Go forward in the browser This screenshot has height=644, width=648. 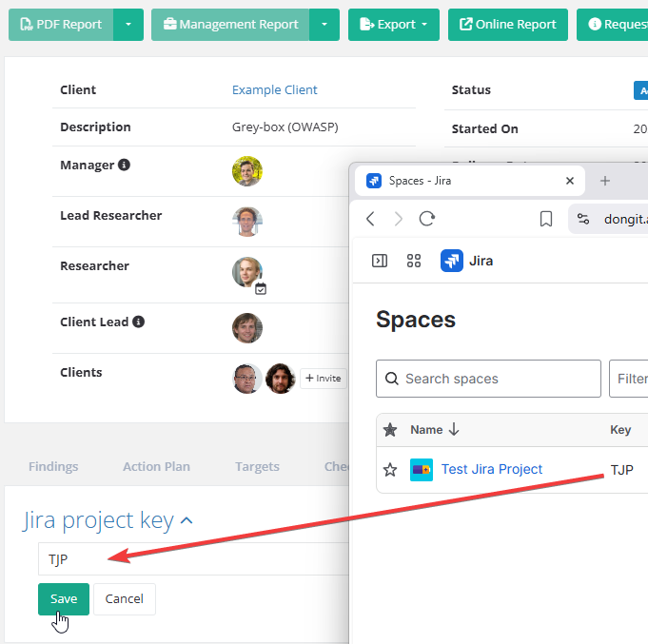(399, 219)
